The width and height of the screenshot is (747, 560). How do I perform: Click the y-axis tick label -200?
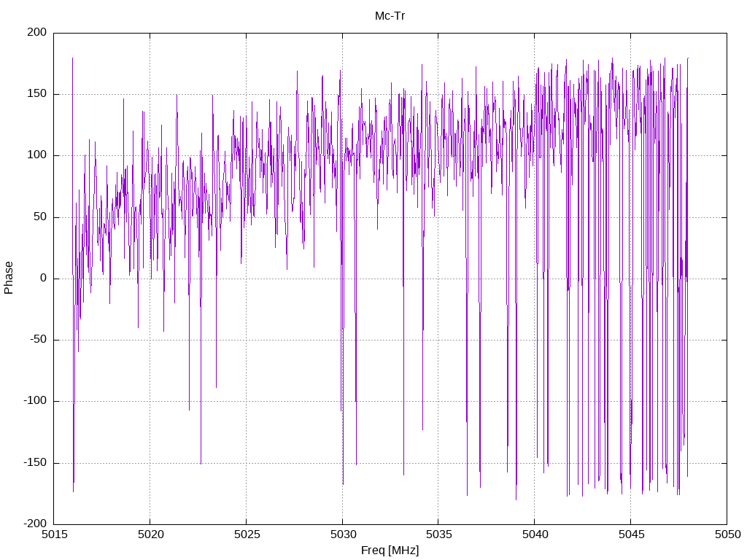pos(35,524)
